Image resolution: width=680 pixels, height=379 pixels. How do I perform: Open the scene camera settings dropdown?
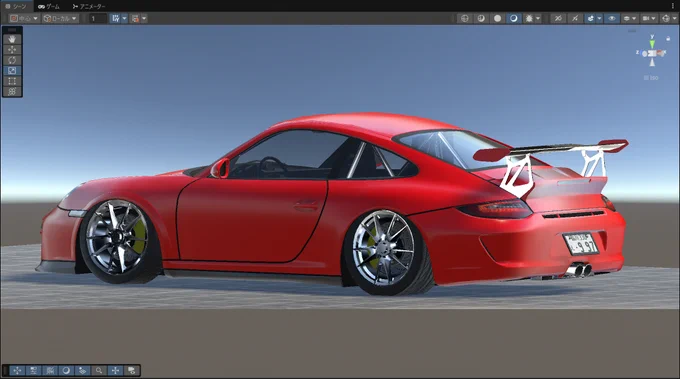coord(649,18)
